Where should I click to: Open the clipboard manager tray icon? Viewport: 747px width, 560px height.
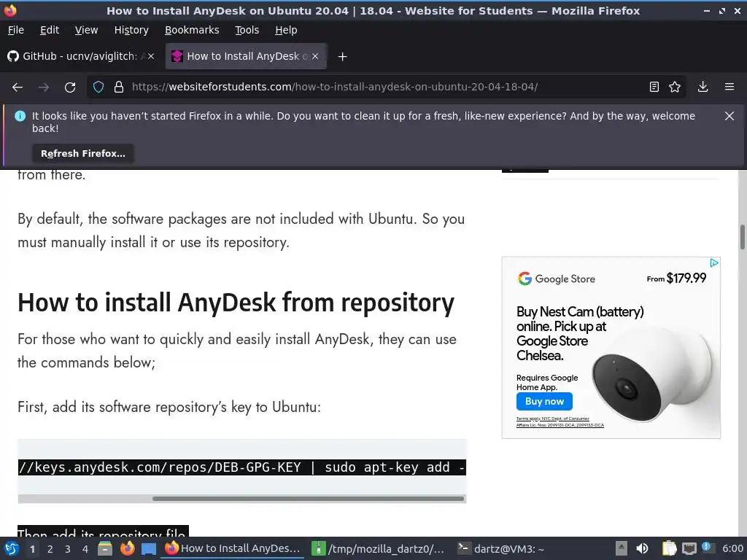[x=670, y=549]
